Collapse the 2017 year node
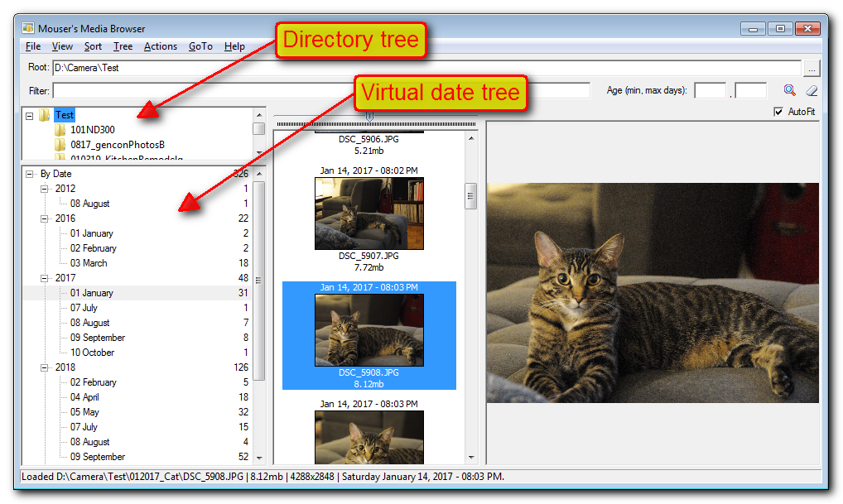 (45, 278)
